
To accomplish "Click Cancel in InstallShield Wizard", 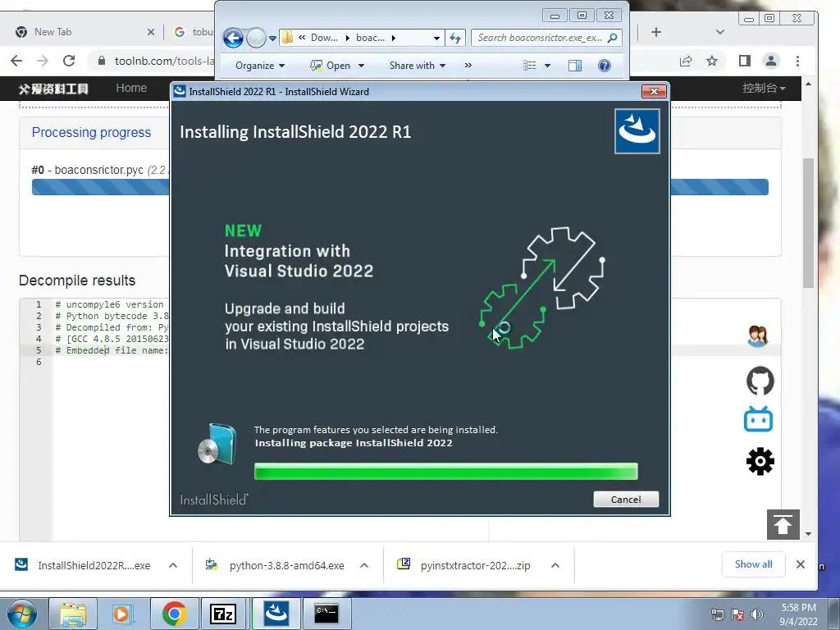I will (626, 500).
